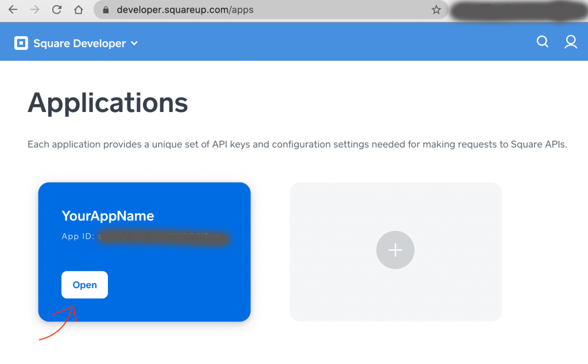This screenshot has height=364, width=588.
Task: Open the browser home page
Action: (78, 10)
